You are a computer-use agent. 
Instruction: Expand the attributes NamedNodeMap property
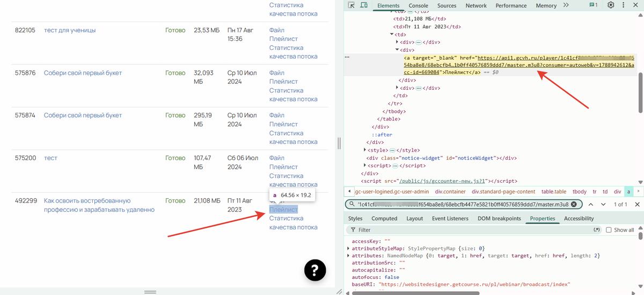click(x=349, y=256)
